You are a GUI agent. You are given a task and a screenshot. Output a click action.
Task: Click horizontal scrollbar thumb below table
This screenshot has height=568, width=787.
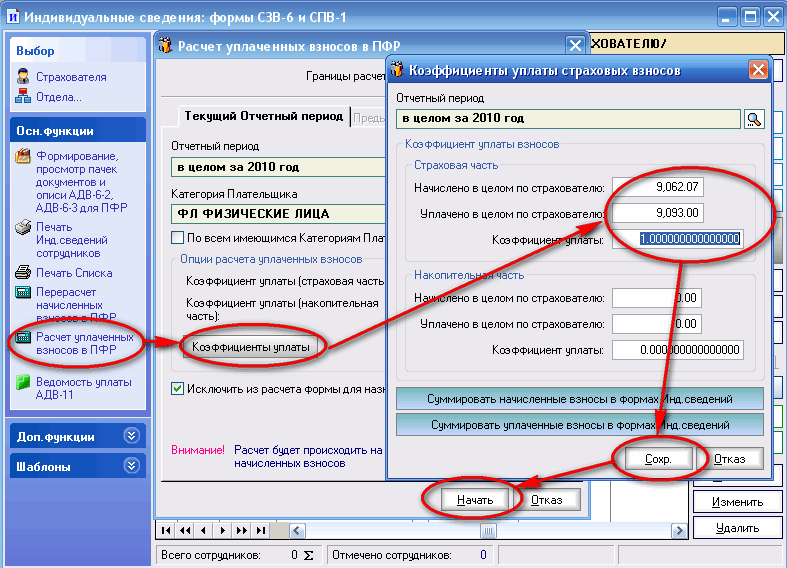(x=488, y=530)
